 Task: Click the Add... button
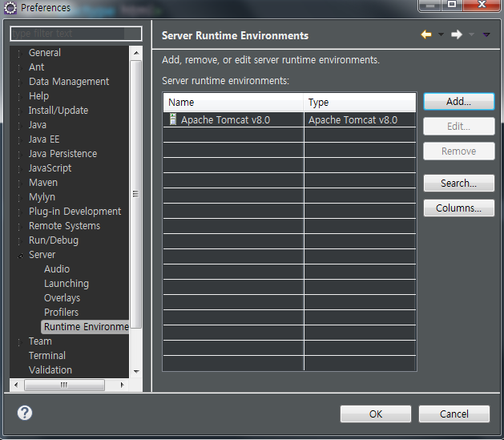click(458, 102)
